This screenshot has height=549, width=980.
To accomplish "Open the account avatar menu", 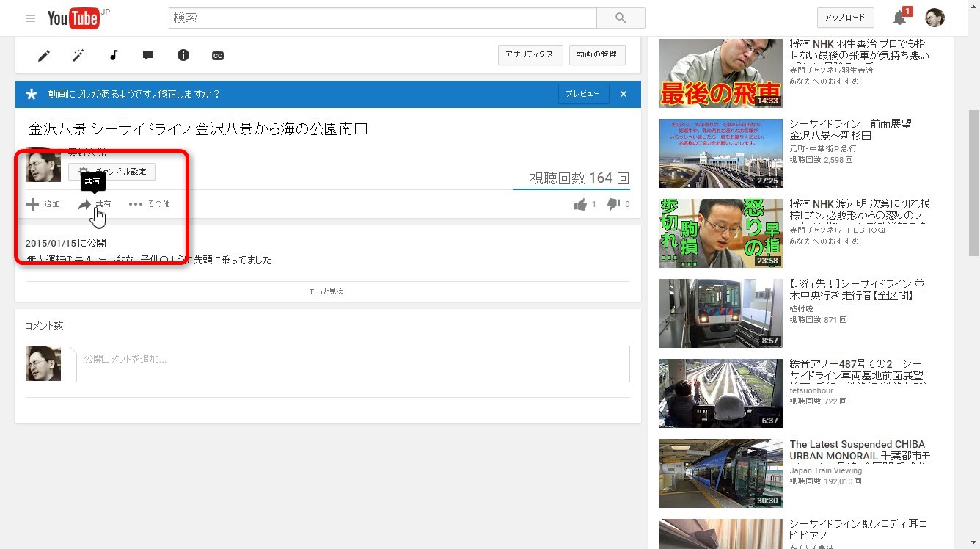I will [x=935, y=18].
